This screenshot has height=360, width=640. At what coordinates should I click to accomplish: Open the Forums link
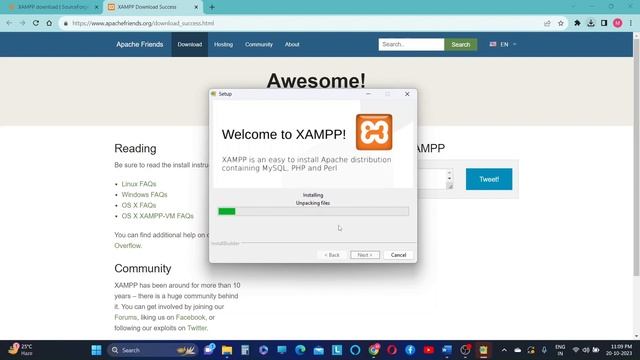coord(126,317)
